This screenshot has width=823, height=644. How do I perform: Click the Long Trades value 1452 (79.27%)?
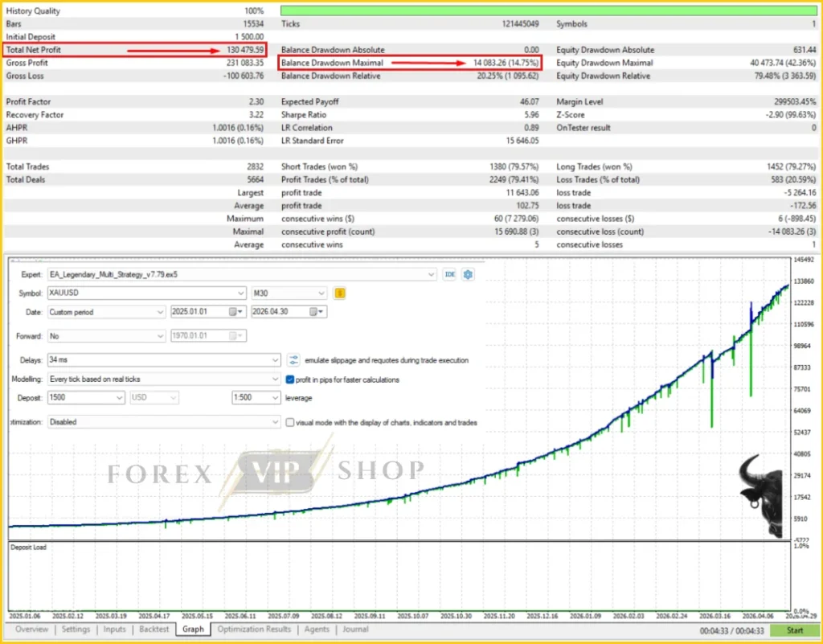792,166
